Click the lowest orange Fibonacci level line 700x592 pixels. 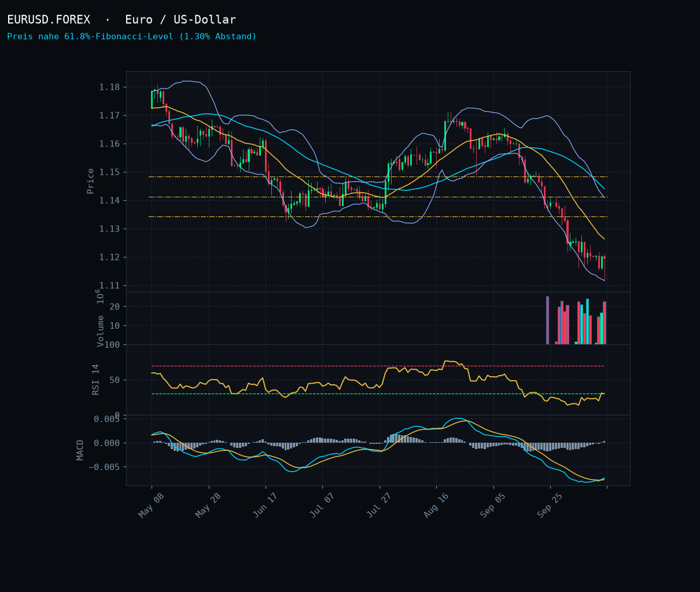click(378, 217)
